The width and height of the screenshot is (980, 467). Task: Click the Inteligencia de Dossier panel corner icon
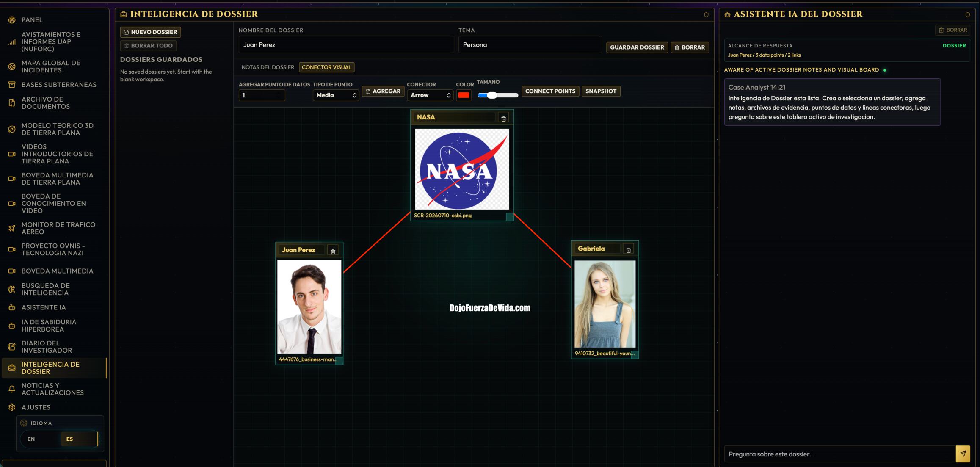pyautogui.click(x=706, y=14)
